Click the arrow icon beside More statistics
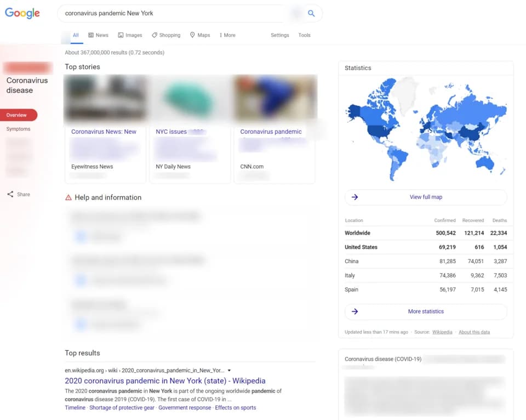Screen dimensions: 526x420 [355, 311]
